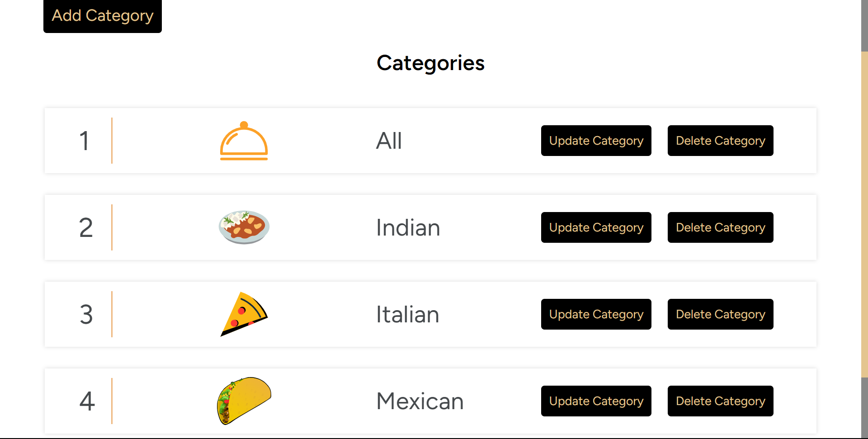
Task: Click the Categories page heading
Action: point(430,63)
